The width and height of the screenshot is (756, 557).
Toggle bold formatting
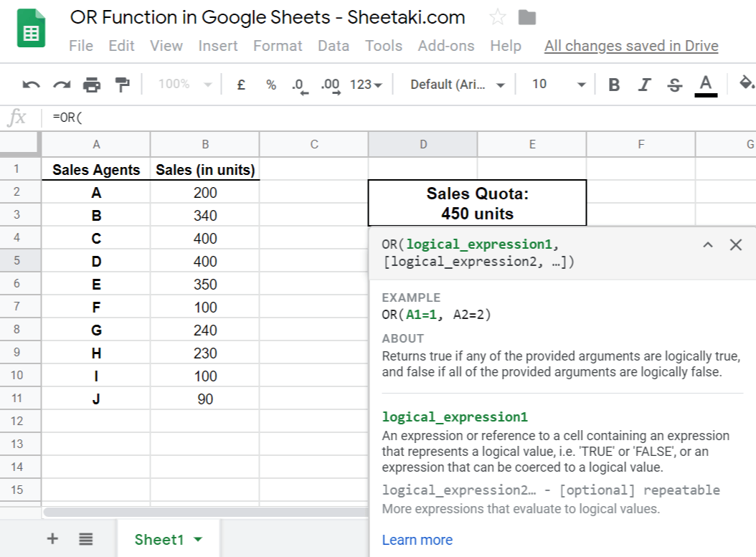click(614, 85)
